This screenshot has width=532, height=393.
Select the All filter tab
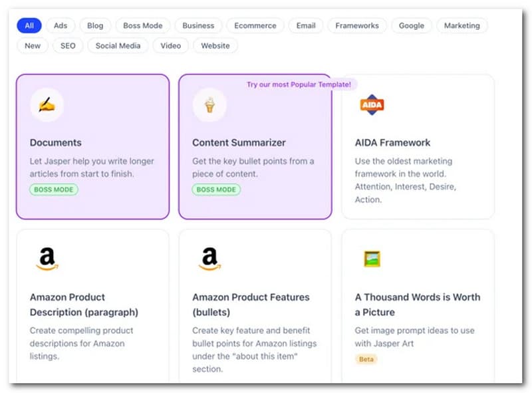(29, 25)
